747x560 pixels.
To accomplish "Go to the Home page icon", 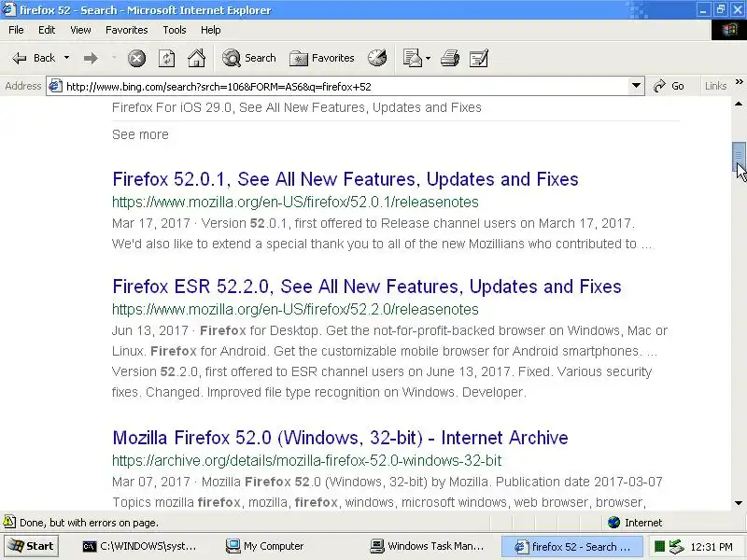I will [196, 58].
